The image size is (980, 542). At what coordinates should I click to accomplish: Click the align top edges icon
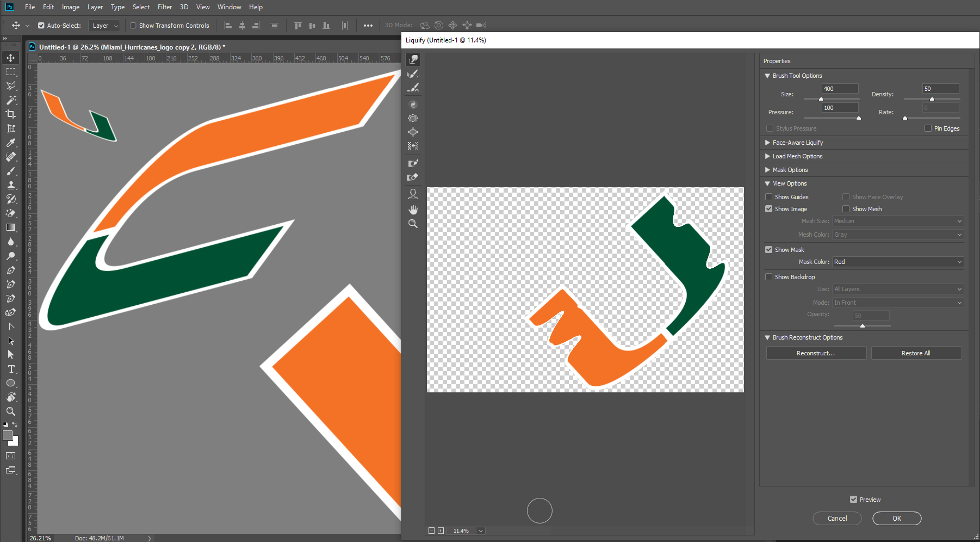tap(297, 26)
